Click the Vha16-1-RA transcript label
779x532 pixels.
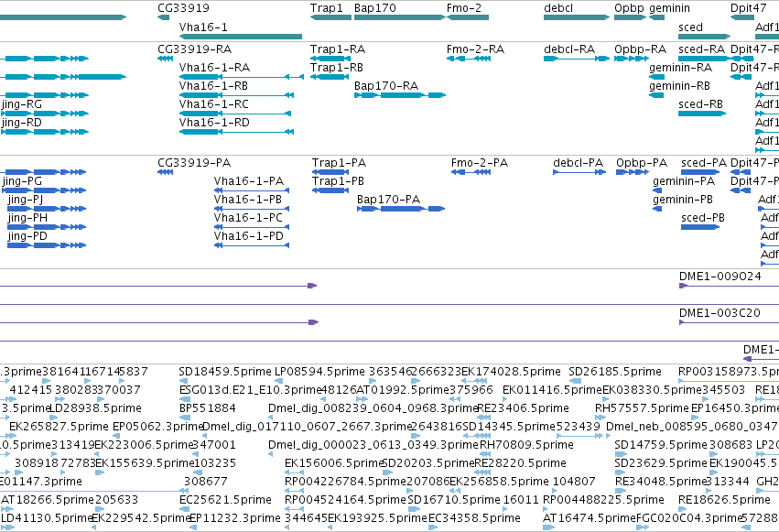(214, 68)
